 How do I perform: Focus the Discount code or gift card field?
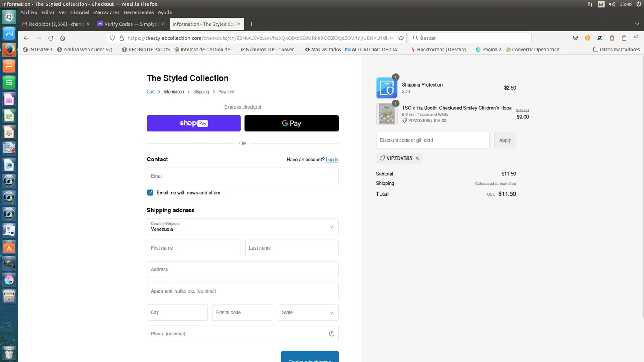pyautogui.click(x=433, y=140)
